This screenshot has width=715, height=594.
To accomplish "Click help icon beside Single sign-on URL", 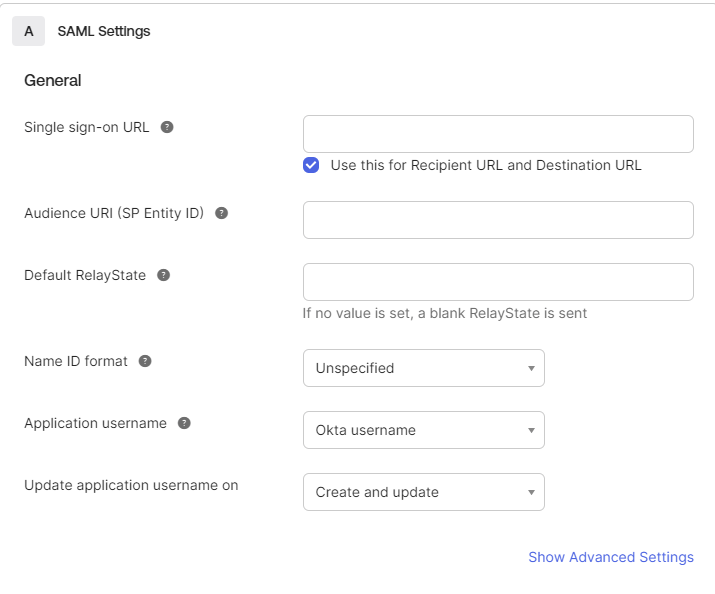I will point(167,127).
